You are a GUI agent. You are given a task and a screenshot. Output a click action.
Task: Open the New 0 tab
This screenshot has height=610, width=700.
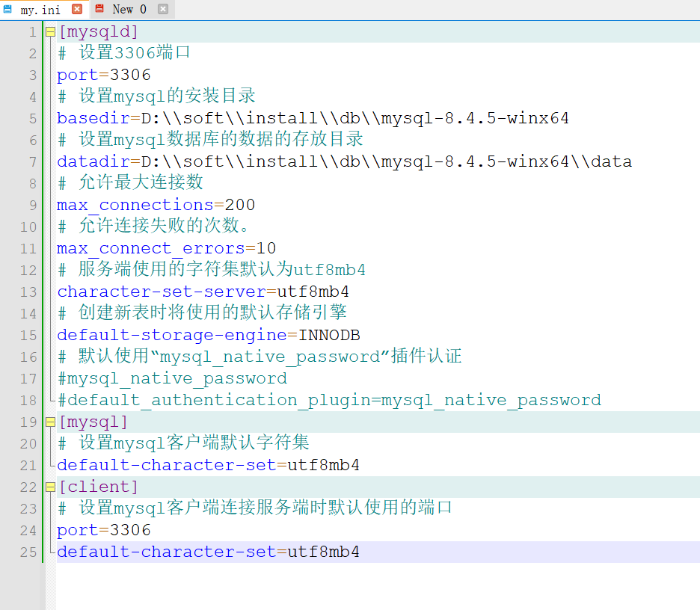[x=129, y=9]
